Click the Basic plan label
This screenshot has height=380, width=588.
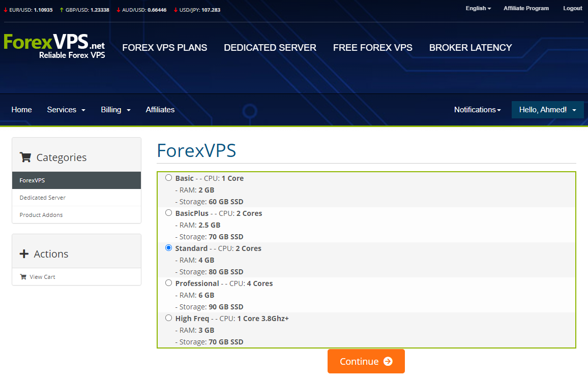tap(185, 178)
